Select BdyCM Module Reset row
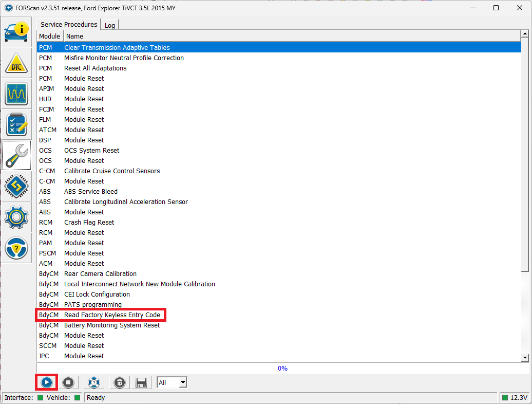 [x=279, y=336]
